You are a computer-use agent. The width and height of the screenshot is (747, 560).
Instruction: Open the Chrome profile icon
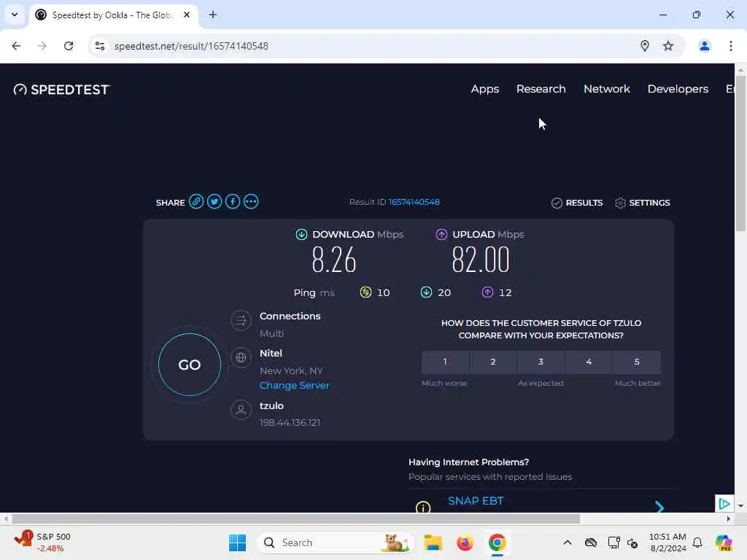pyautogui.click(x=705, y=46)
